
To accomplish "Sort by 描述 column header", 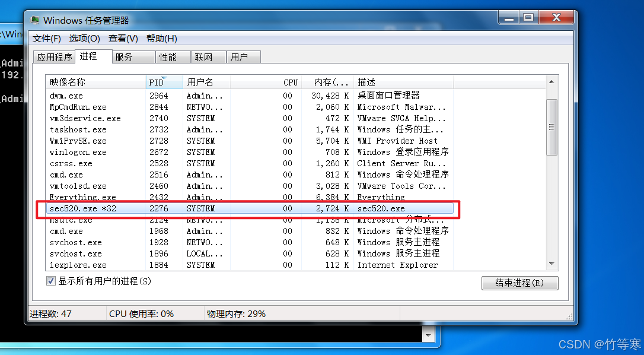I will pos(404,83).
